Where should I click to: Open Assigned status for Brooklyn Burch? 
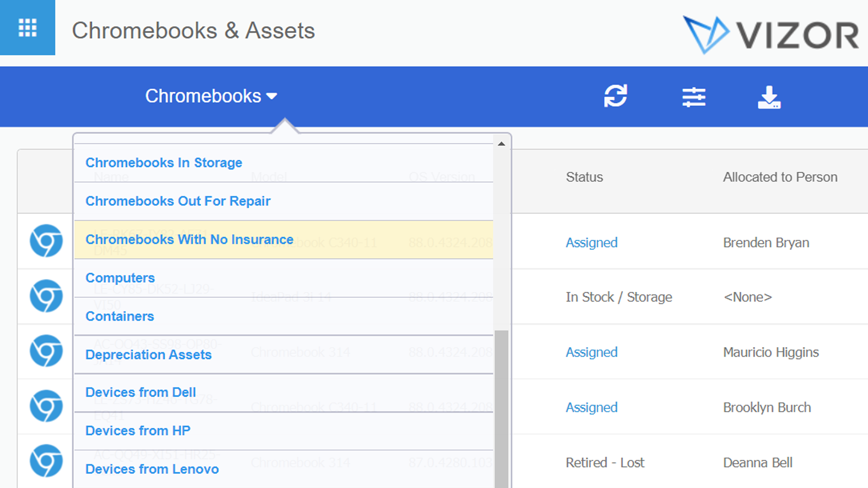(591, 407)
